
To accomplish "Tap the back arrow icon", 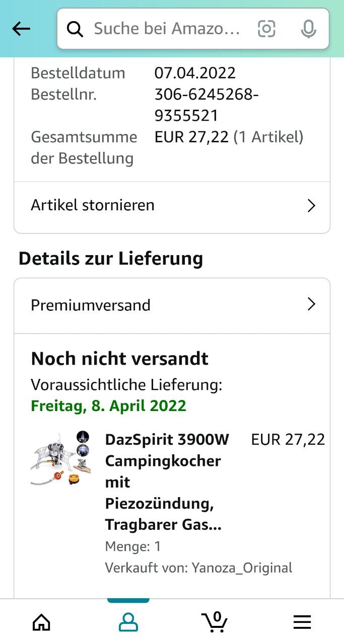I will pos(21,29).
